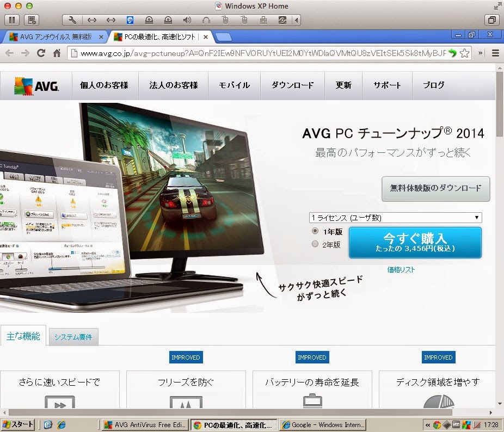Click the first CD/DVD drive icon in the VM toolbar
The width and height of the screenshot is (504, 432).
pos(149,20)
